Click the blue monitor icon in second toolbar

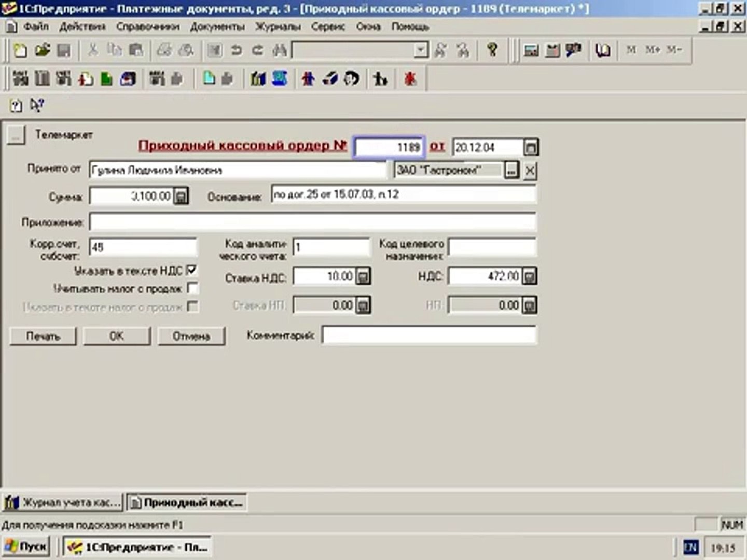[280, 79]
